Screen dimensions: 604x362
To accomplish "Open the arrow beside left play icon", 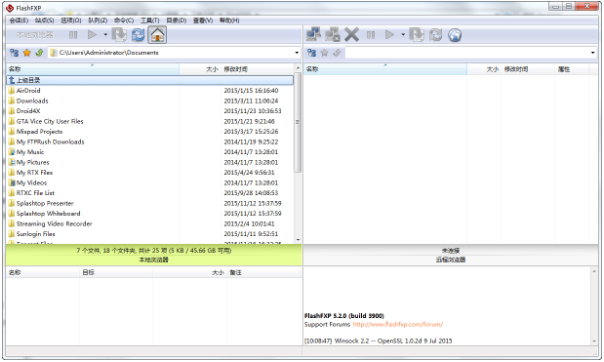I will point(105,35).
